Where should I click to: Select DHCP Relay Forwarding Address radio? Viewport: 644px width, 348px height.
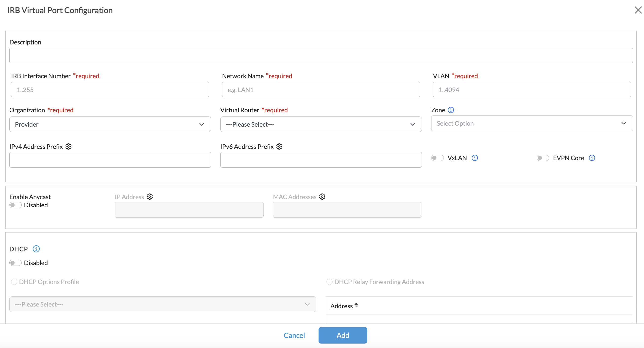329,282
